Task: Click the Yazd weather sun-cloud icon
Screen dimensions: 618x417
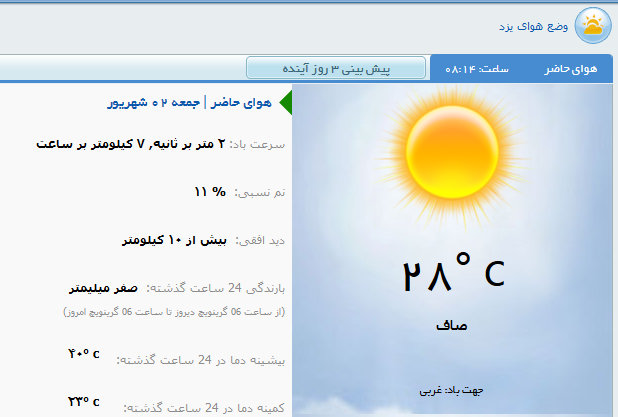Action: (593, 25)
